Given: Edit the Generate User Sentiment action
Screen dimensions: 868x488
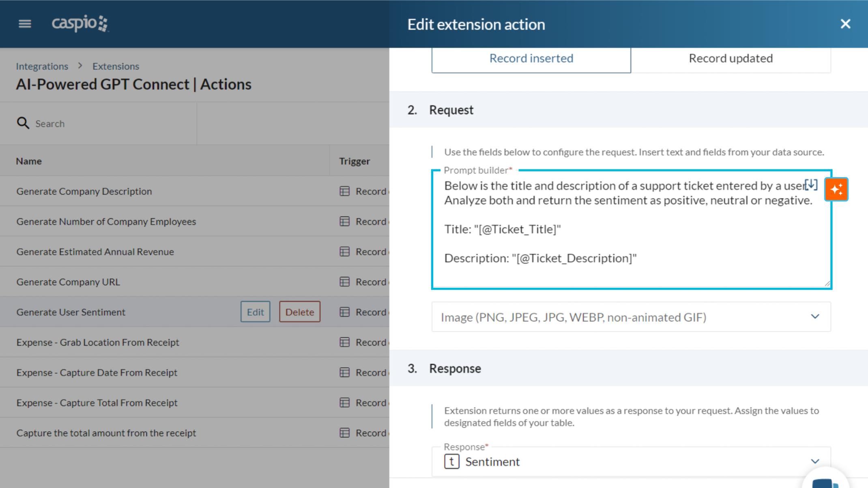Looking at the screenshot, I should (255, 312).
